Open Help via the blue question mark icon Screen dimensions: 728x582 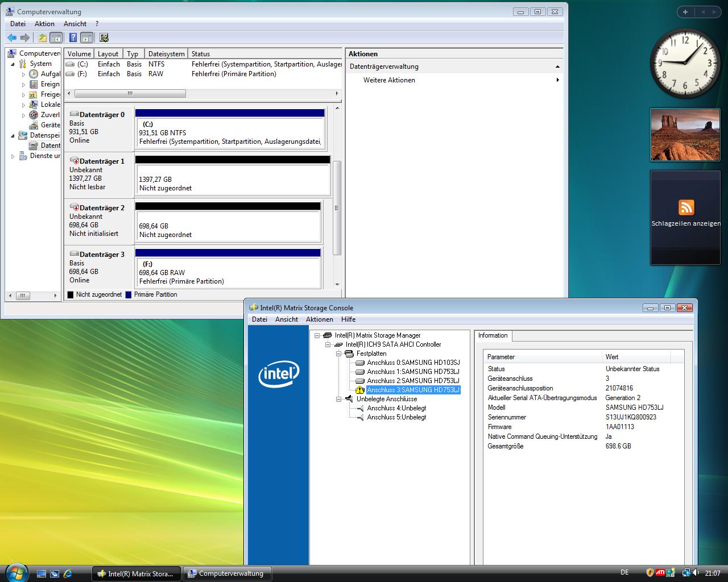click(73, 38)
